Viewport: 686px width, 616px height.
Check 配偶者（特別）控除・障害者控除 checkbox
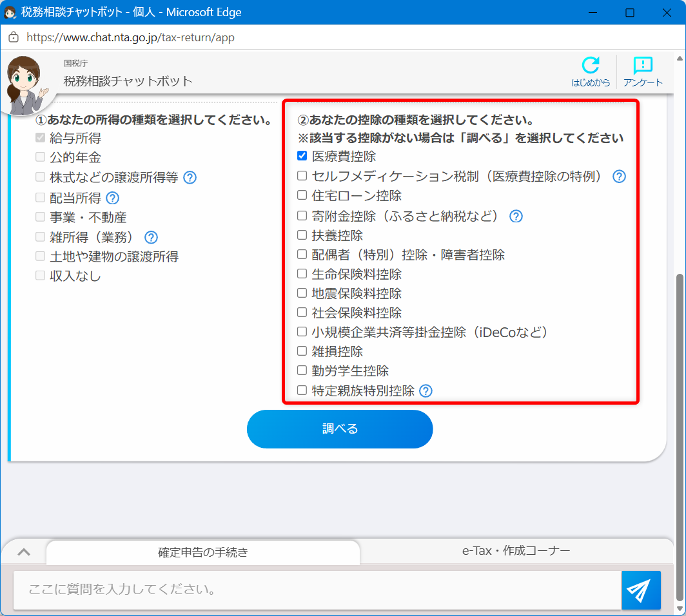pos(302,254)
